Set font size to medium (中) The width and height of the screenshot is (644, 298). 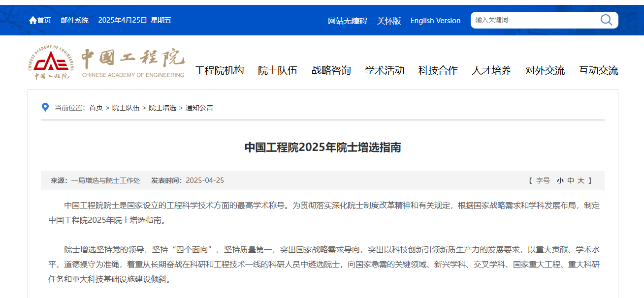[571, 180]
